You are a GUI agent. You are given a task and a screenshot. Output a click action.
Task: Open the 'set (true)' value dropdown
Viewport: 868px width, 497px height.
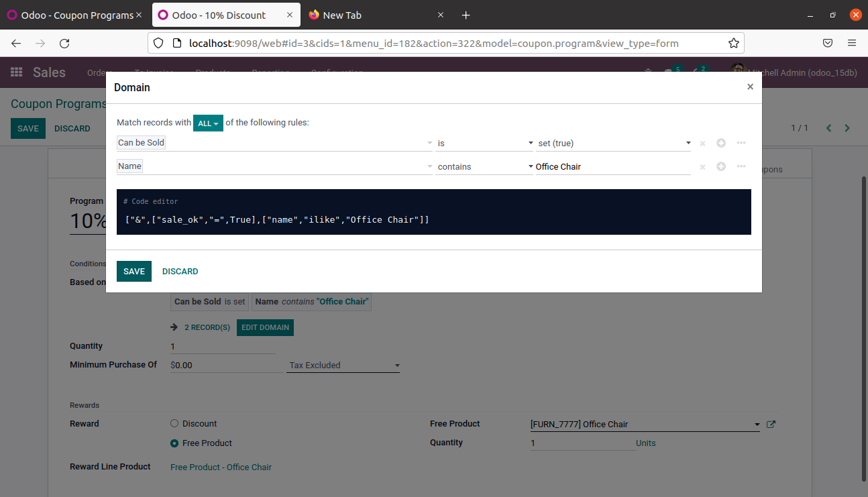coord(614,143)
